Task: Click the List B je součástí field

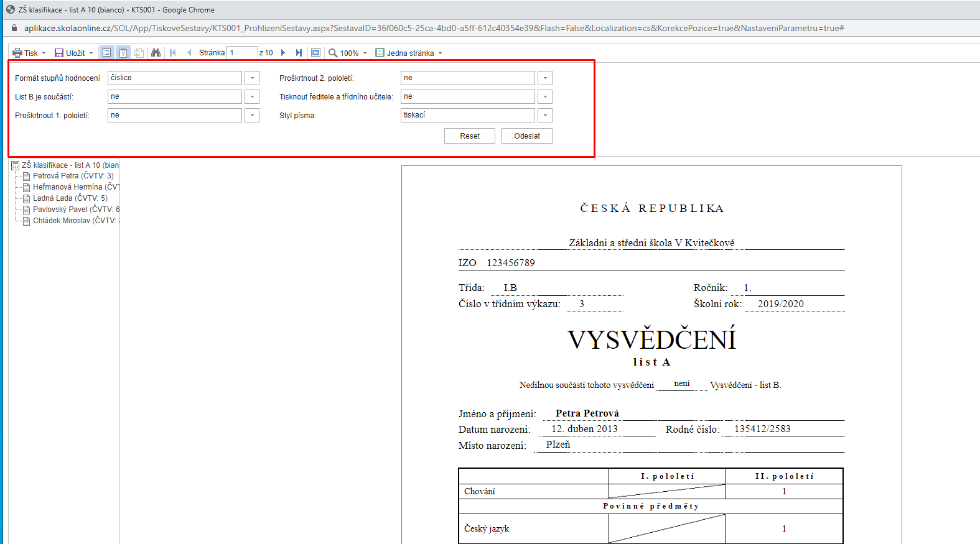Action: tap(175, 96)
